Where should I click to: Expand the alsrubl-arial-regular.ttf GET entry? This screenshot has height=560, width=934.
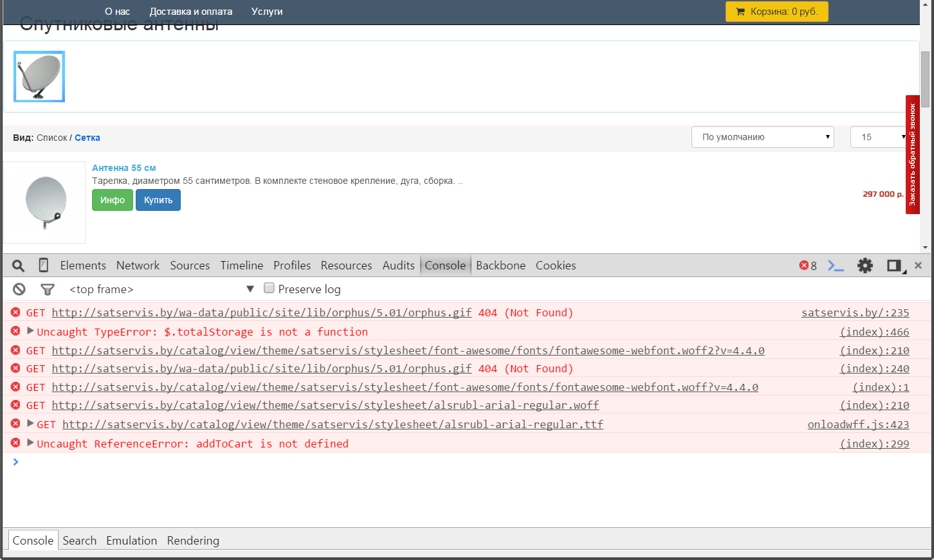point(30,424)
